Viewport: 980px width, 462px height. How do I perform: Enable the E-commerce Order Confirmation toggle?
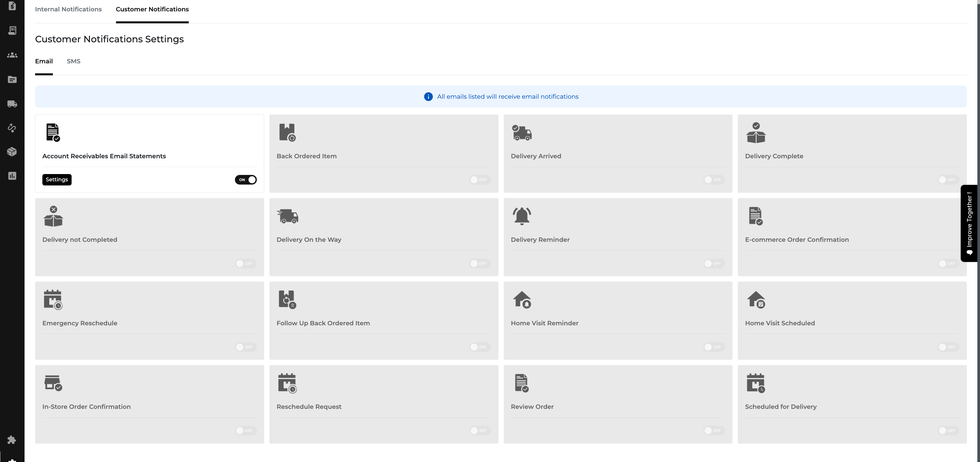(948, 263)
